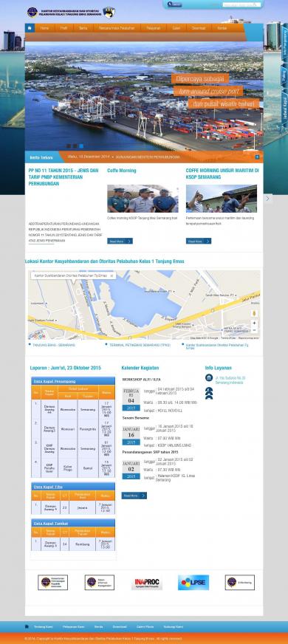Expand the Berita Terbaru ticker plus icon
288x644 pixels.
click(257, 157)
